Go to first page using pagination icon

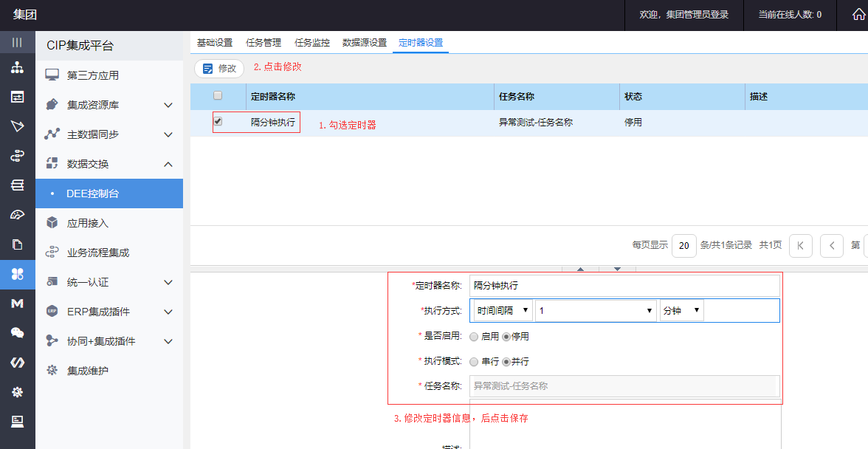coord(801,245)
